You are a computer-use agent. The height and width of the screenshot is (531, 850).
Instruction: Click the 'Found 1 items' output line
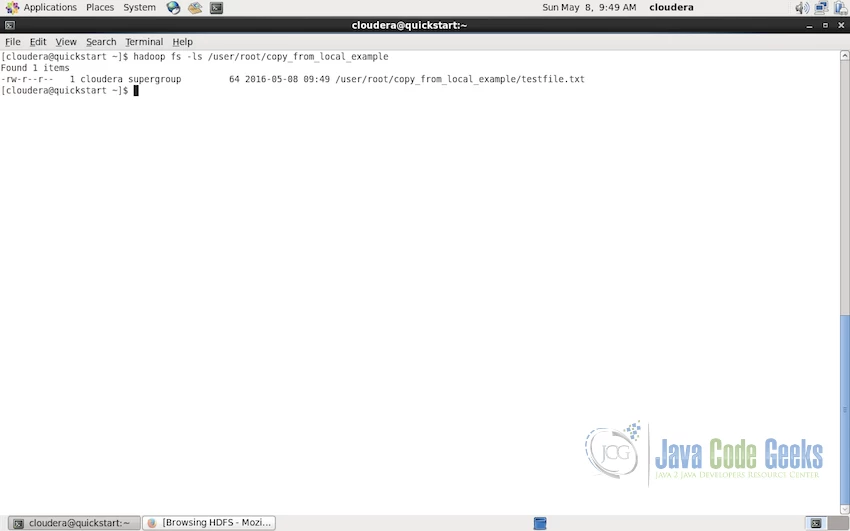click(x=35, y=68)
